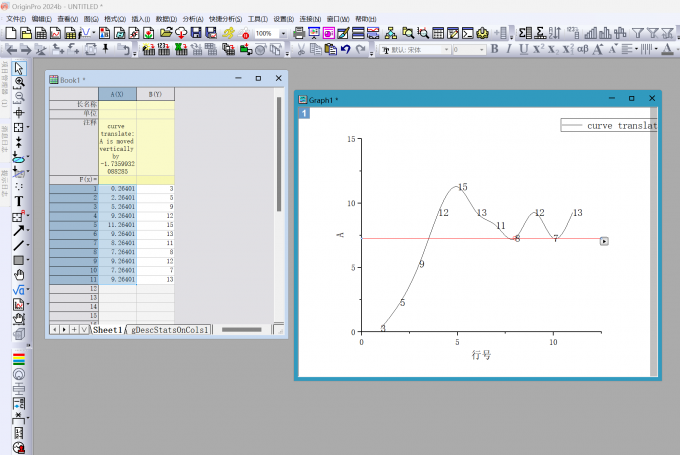
Task: Expand the new function plot dropdown arrow
Action: pos(94,33)
